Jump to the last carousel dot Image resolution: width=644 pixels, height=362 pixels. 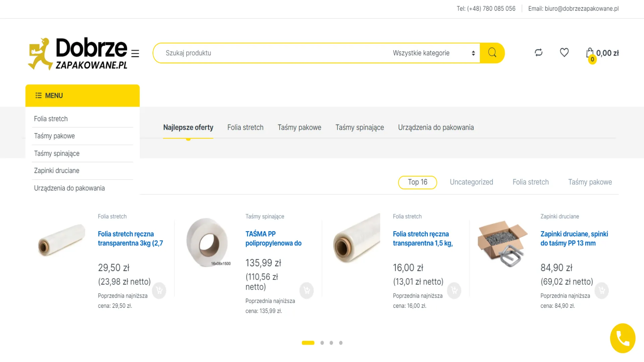pos(341,343)
